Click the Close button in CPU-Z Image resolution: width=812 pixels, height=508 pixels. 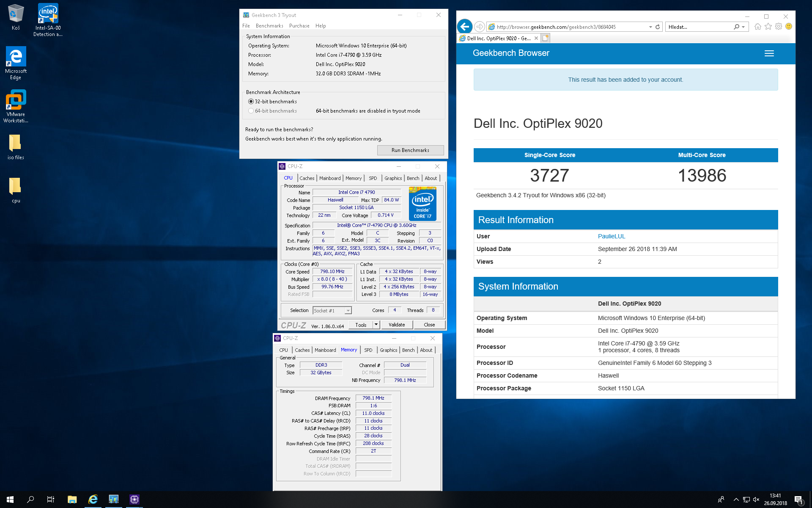(429, 325)
